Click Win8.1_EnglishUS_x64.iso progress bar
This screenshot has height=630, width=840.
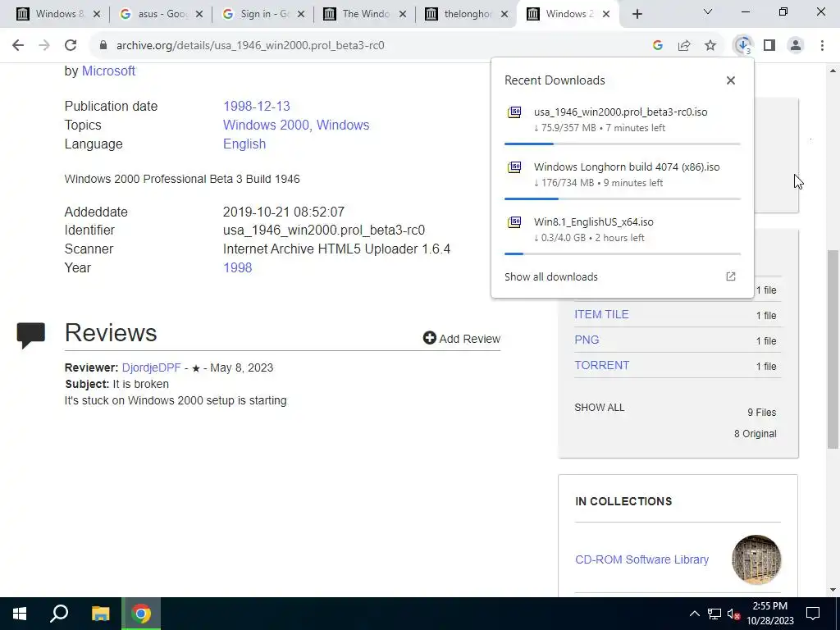coord(623,254)
